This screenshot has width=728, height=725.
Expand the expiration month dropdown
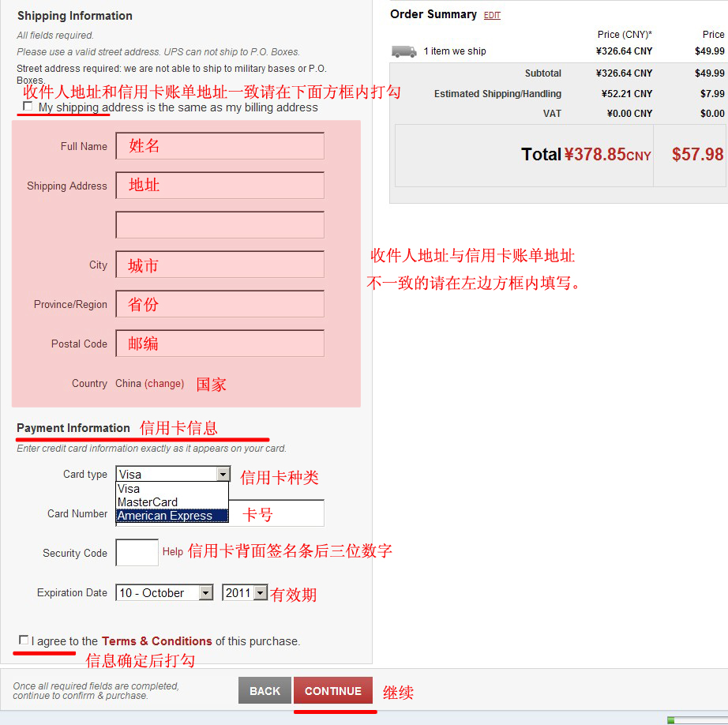point(206,592)
